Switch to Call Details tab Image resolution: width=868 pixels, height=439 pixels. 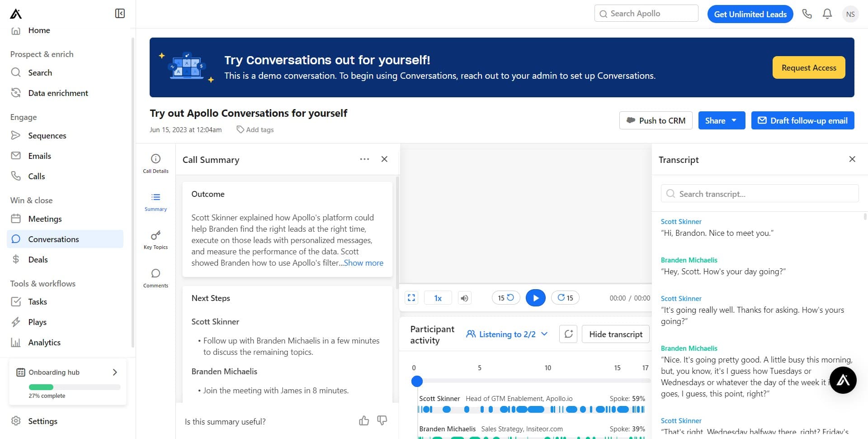(x=156, y=163)
